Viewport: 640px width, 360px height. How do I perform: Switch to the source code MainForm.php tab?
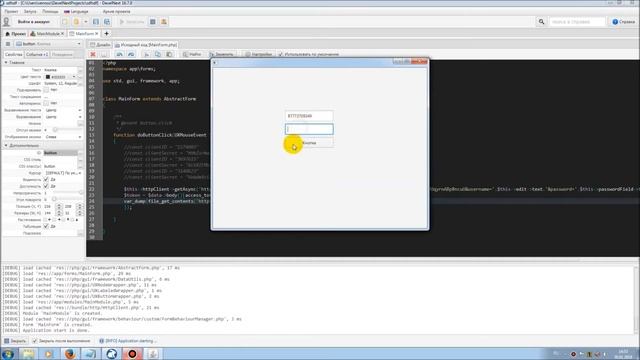pyautogui.click(x=146, y=44)
